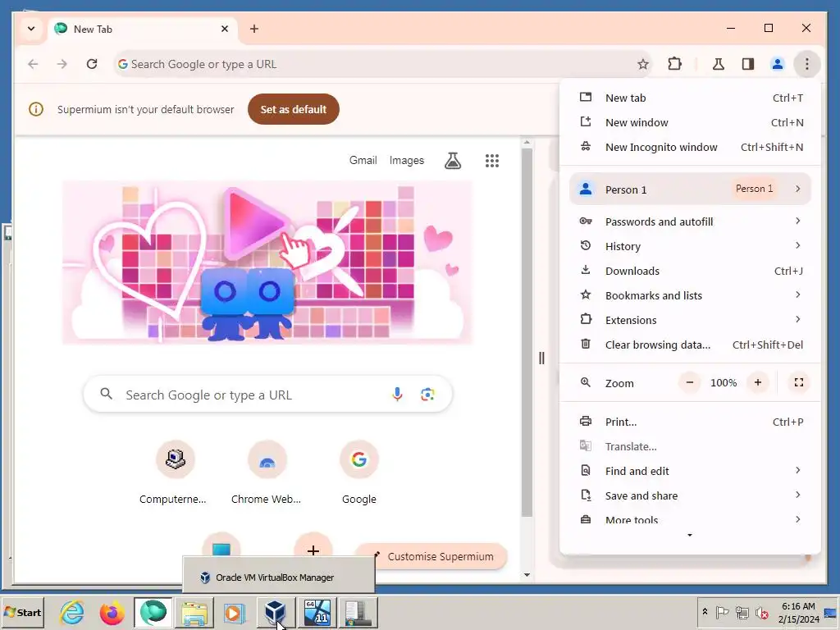Click the page vertical scrollbar thumb
The image size is (840, 630).
[x=527, y=332]
